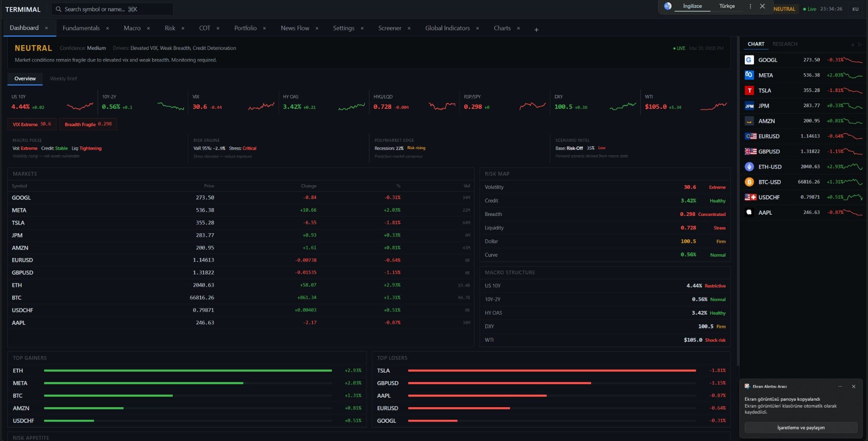Screen dimensions: 868x441
Task: Click the search magnifier icon in the top bar
Action: 59,9
